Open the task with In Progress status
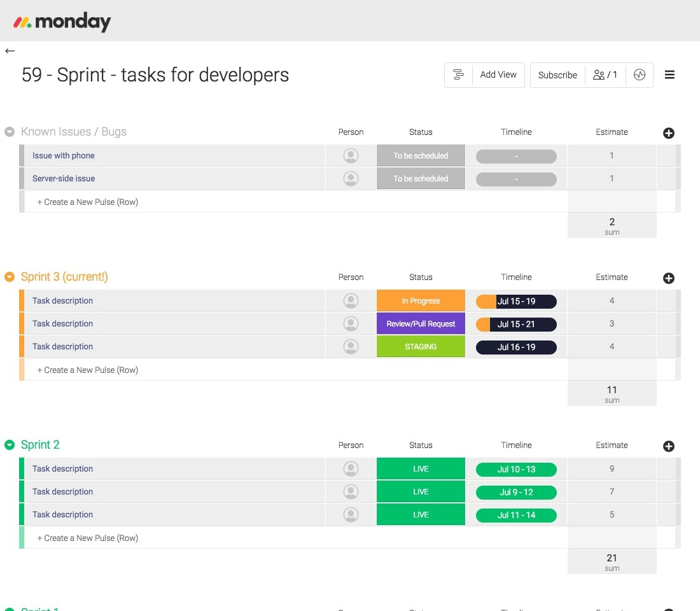Screen dimensions: 700x611 [x=62, y=300]
